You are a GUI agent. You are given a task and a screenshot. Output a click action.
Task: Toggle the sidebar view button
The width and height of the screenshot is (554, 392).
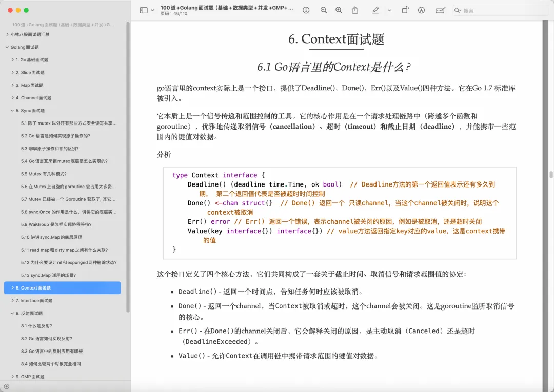[x=144, y=10]
